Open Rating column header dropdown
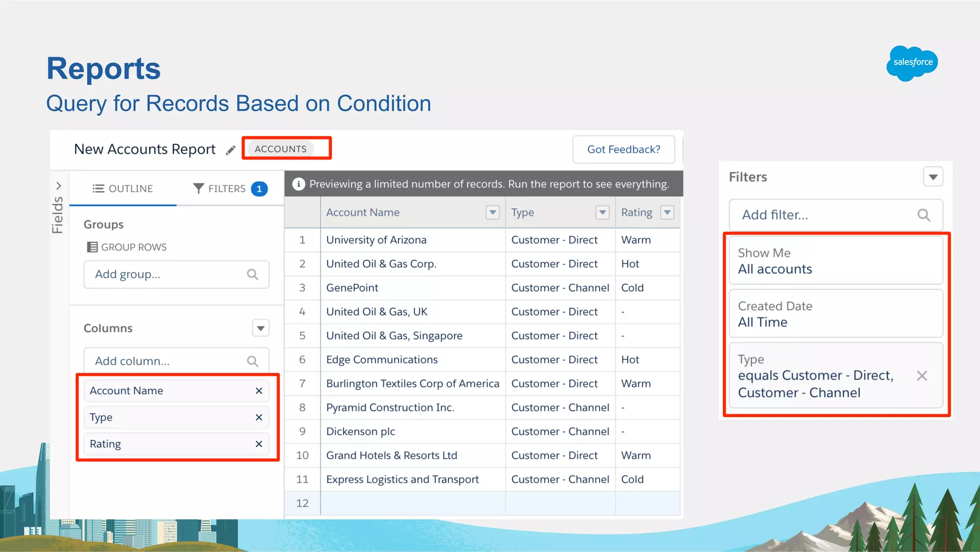This screenshot has height=552, width=980. click(x=667, y=212)
